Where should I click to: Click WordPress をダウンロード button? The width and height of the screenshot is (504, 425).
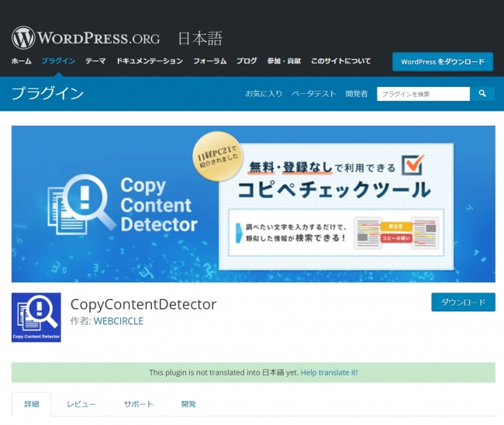pyautogui.click(x=443, y=62)
